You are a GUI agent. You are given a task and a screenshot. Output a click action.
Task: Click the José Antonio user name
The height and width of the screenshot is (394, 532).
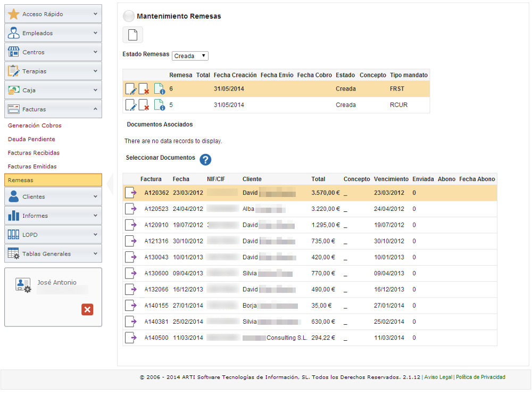point(57,282)
